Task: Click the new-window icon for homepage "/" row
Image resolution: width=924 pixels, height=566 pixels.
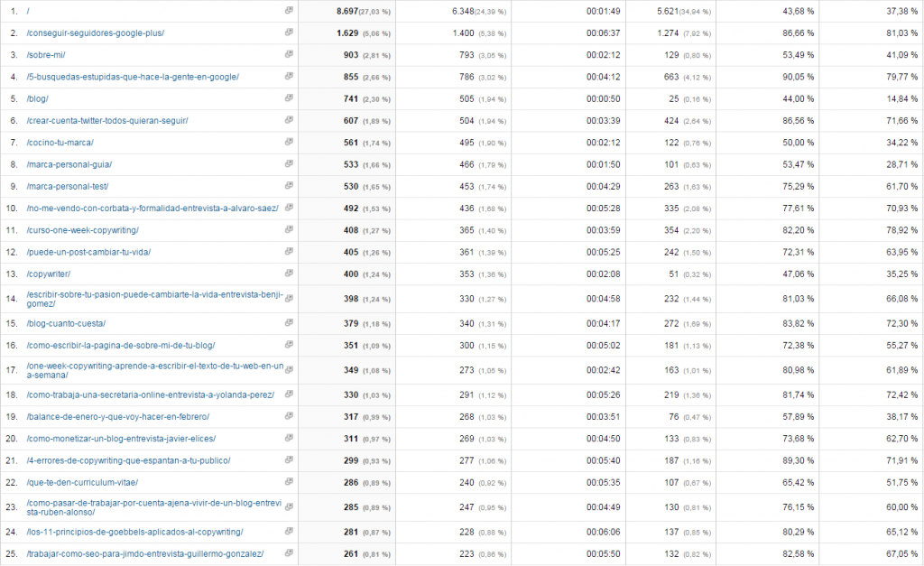Action: click(x=289, y=10)
